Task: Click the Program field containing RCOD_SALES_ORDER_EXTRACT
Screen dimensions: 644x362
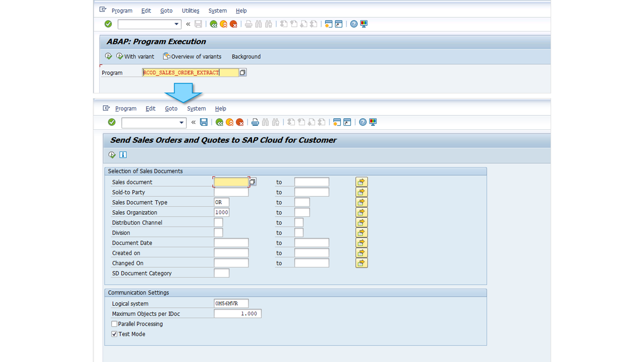Action: [x=190, y=72]
